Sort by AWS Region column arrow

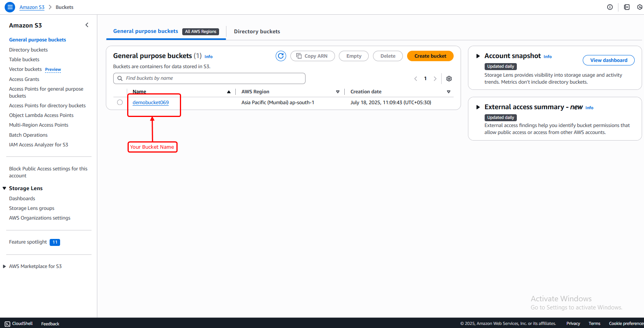(x=338, y=92)
